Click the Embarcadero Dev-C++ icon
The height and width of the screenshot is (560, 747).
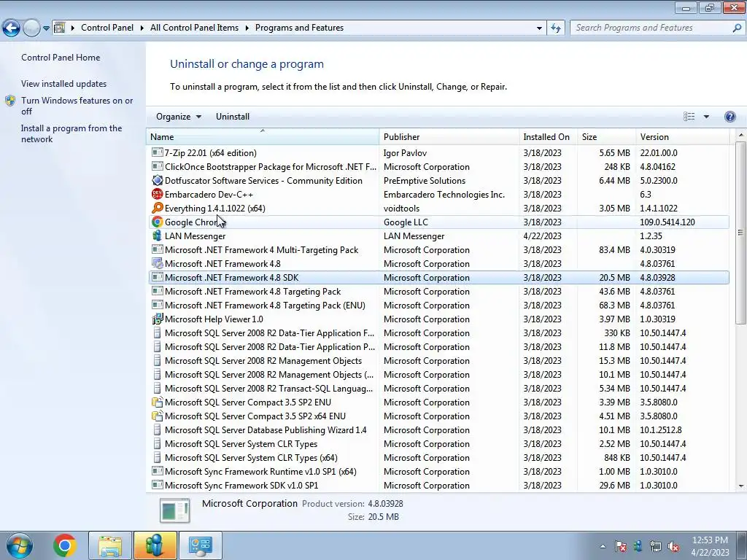click(158, 194)
